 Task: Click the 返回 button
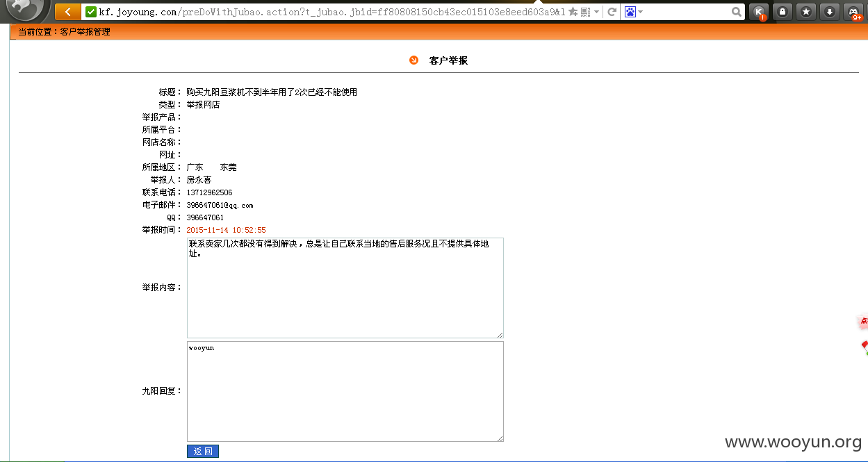pos(203,452)
